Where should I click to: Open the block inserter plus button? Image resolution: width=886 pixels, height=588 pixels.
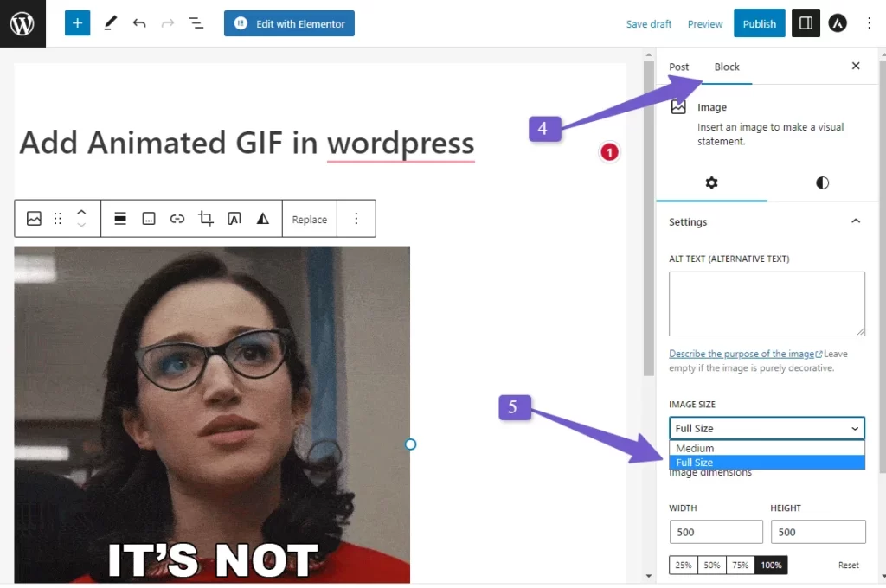tap(77, 23)
